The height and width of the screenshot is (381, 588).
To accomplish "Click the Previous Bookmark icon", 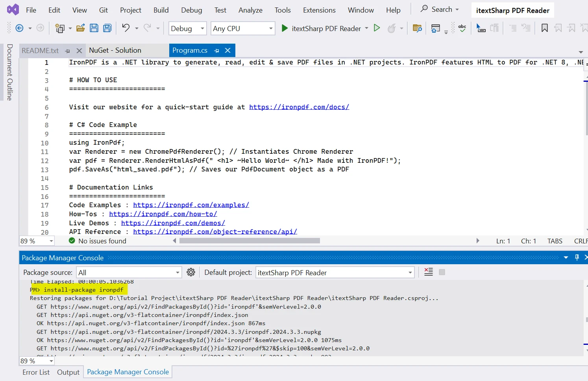I will pyautogui.click(x=558, y=28).
